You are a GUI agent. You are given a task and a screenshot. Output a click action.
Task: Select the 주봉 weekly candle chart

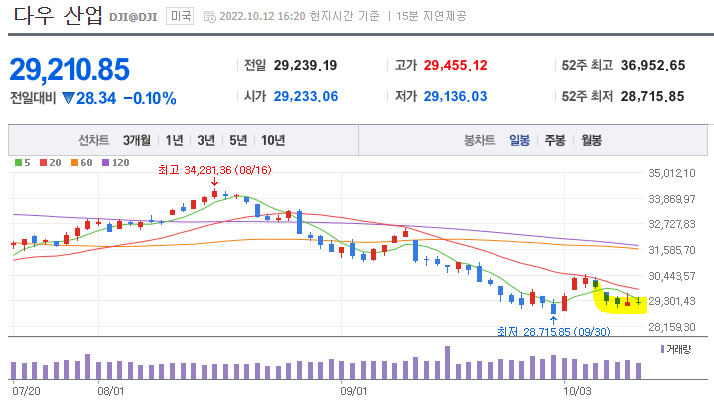pos(555,140)
